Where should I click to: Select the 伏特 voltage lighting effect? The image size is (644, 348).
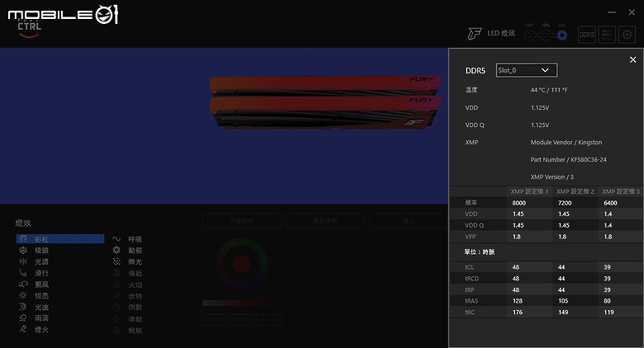128,296
